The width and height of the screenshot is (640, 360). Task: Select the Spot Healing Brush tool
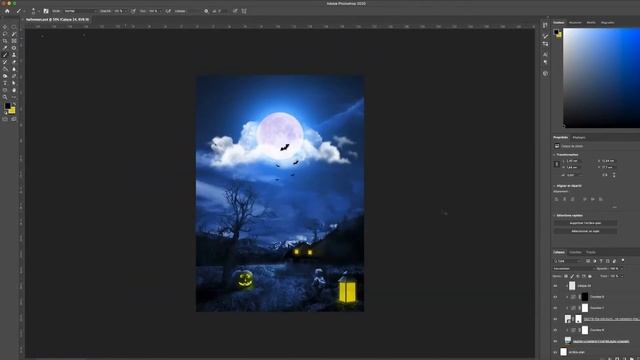click(x=14, y=48)
